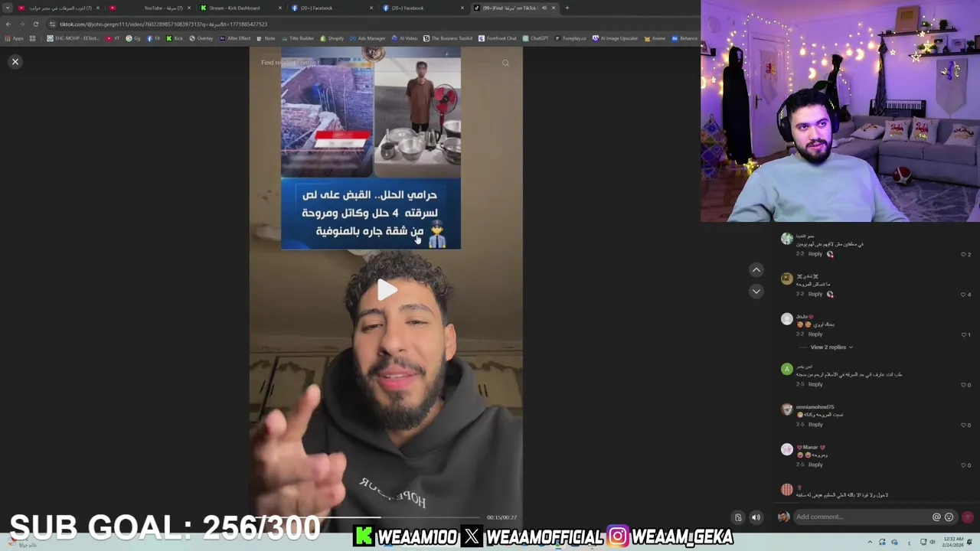
Task: Click the search magnifier icon above the video
Action: point(505,63)
